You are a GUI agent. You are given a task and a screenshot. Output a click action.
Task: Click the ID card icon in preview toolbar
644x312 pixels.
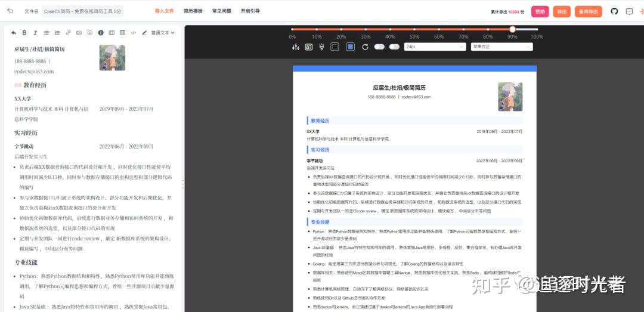click(309, 47)
